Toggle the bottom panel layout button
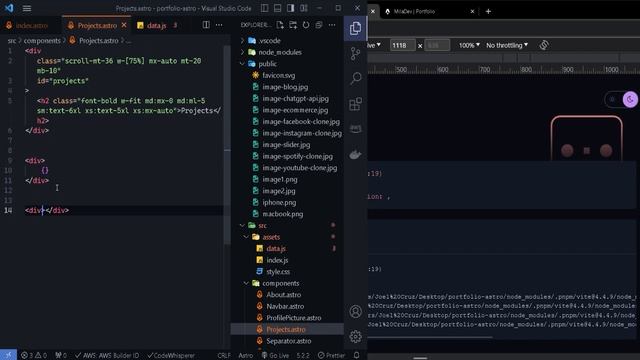 point(278,8)
